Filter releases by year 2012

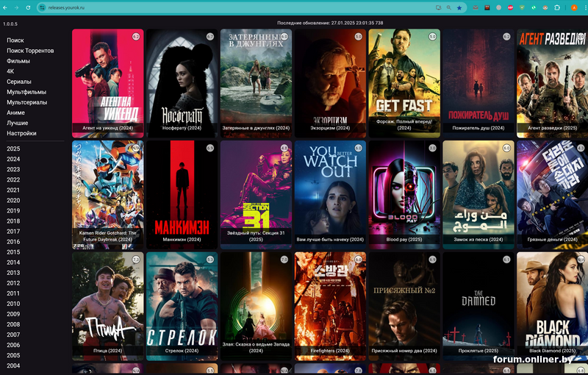click(x=13, y=283)
